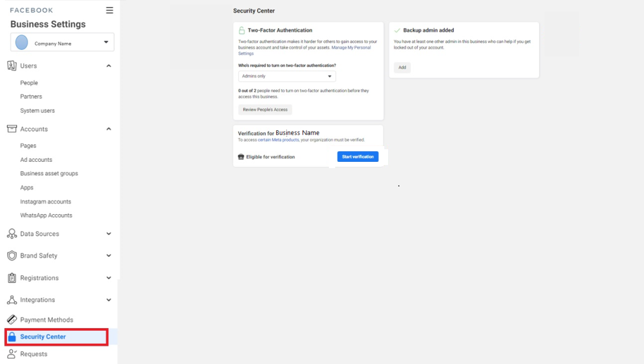Viewport: 644px width, 364px height.
Task: Click the Verification for Business Name heading
Action: point(279,133)
